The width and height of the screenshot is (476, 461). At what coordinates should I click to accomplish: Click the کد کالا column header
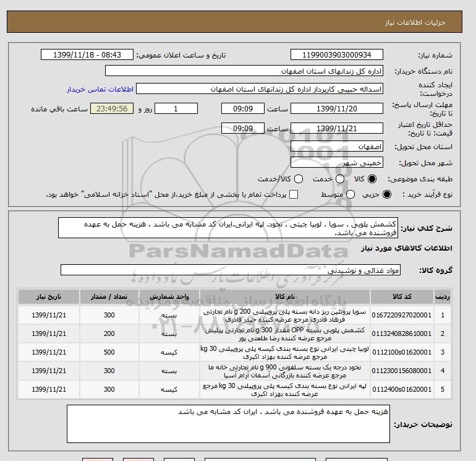[x=402, y=296]
